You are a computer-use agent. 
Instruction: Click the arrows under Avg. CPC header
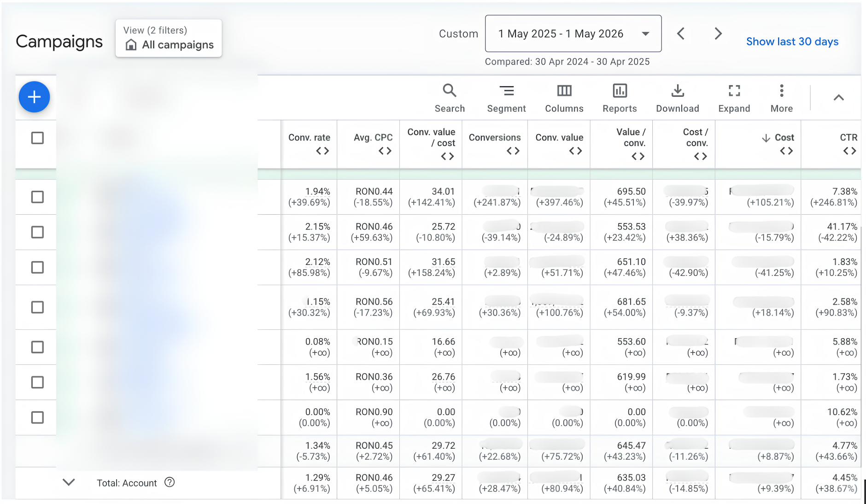(385, 151)
